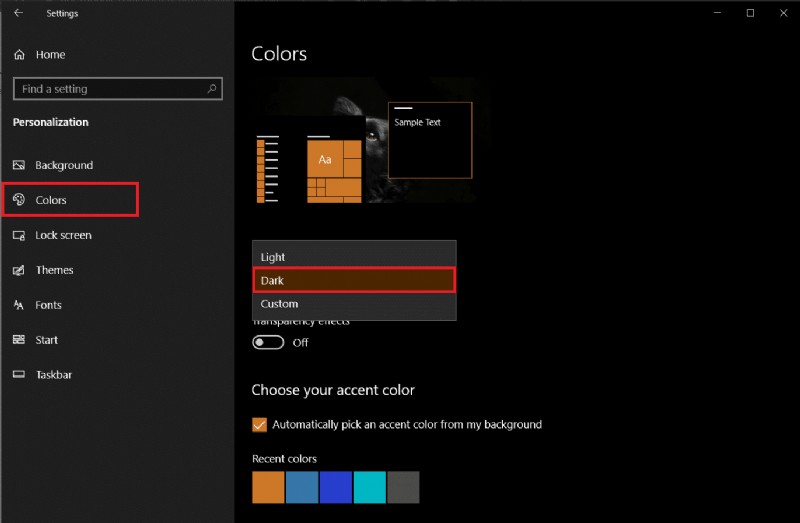Uncheck Automatically pick an accent color
Viewport: 800px width, 523px height.
(259, 425)
